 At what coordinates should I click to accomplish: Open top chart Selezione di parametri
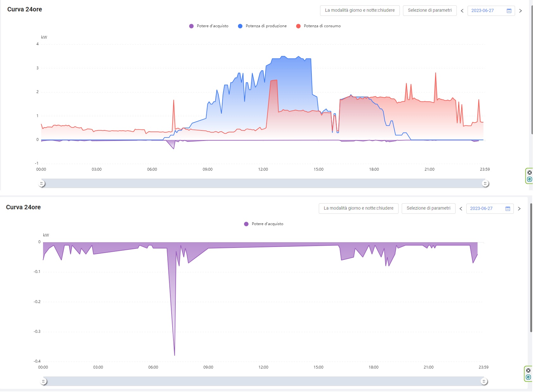click(x=430, y=10)
